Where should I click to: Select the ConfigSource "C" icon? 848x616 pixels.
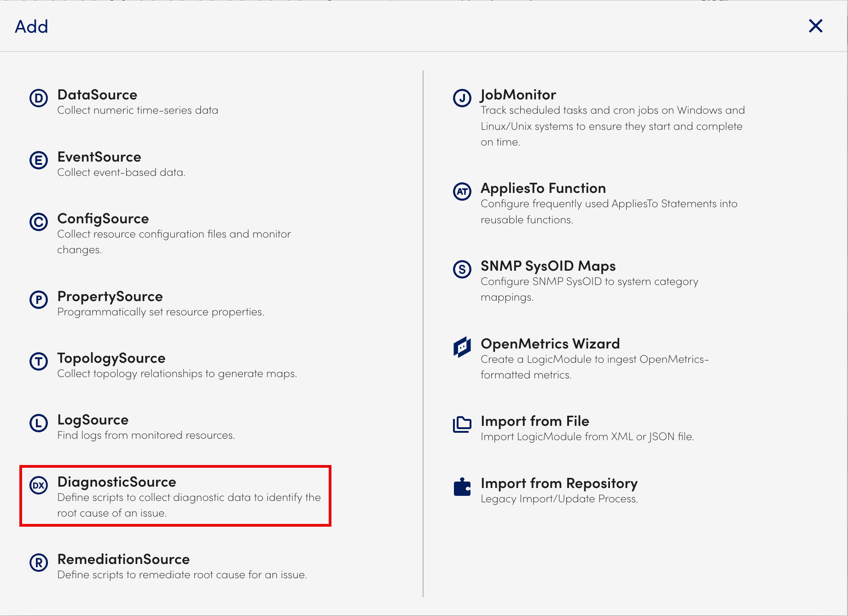pos(39,222)
